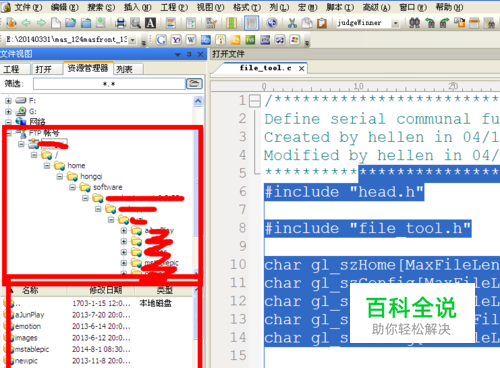The width and height of the screenshot is (500, 368).
Task: Print the document with the printer icon
Action: click(x=120, y=23)
